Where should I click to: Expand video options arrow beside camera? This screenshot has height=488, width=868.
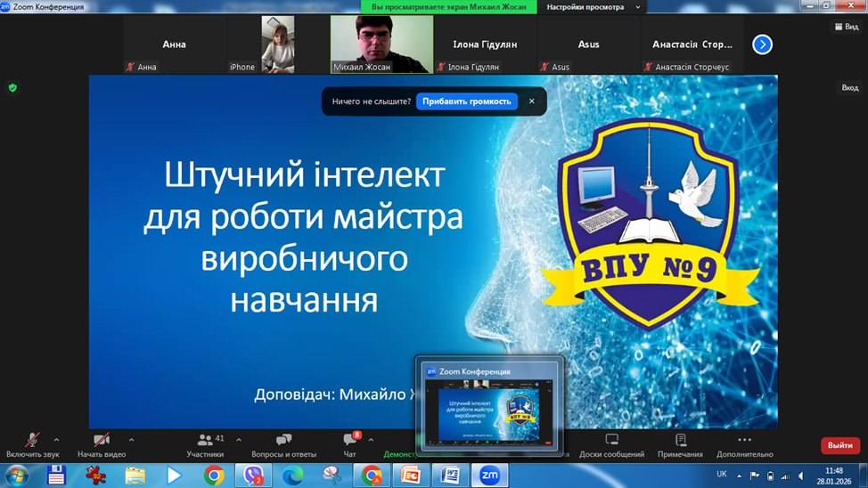coord(131,439)
